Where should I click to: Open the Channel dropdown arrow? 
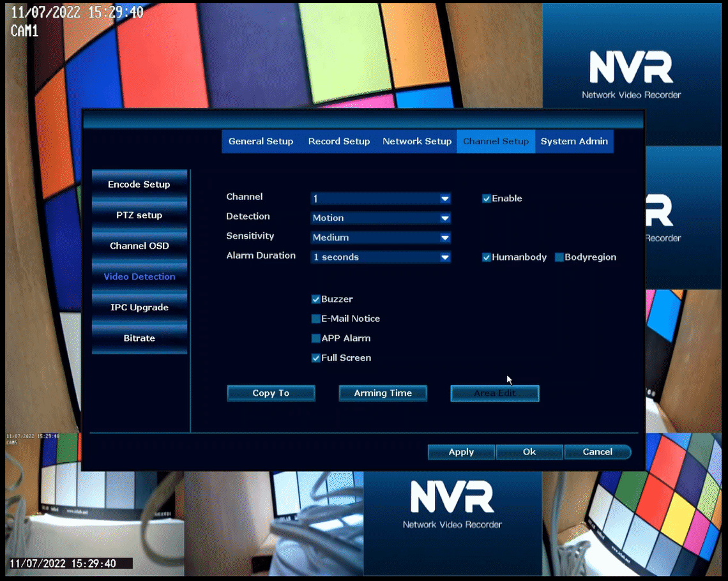[x=445, y=199]
